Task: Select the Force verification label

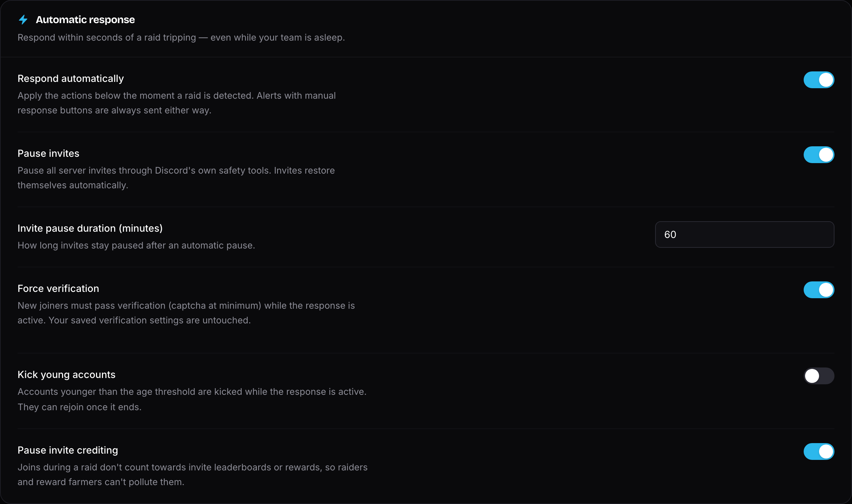Action: coord(58,288)
